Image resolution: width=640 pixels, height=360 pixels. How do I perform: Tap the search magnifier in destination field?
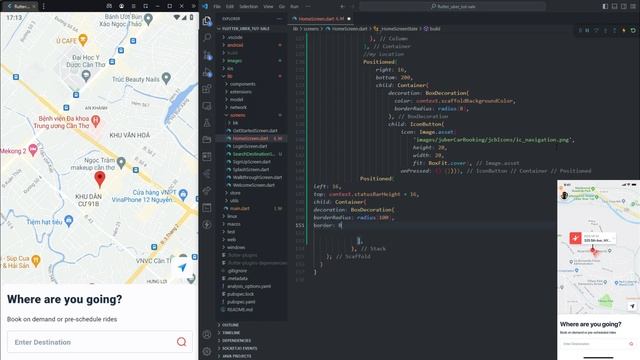[182, 342]
